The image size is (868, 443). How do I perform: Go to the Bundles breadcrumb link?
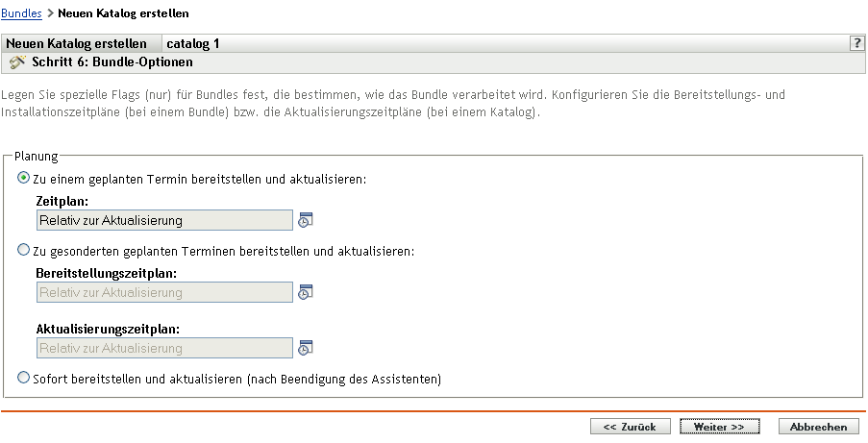pos(21,14)
